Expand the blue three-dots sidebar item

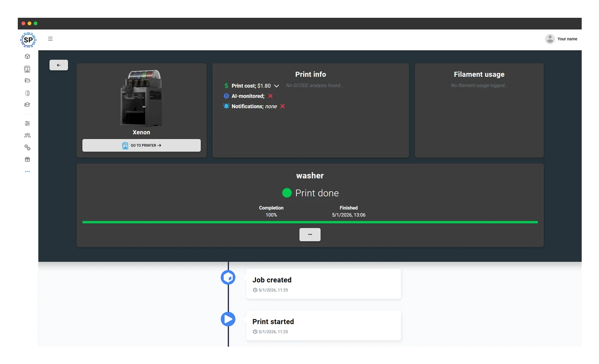tap(28, 172)
